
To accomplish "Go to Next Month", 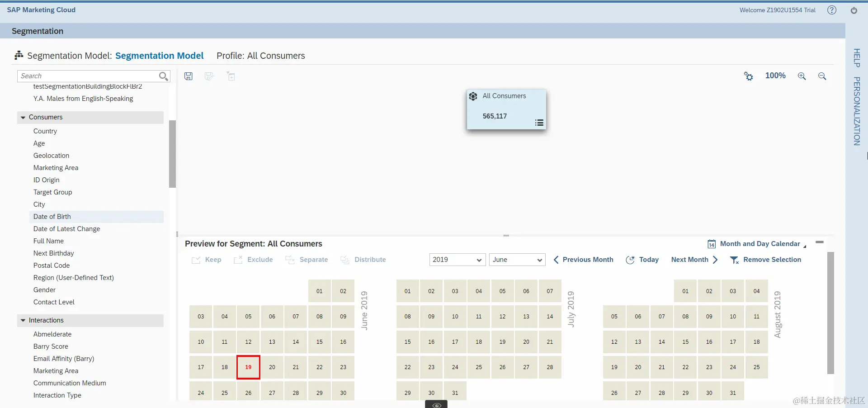I will pyautogui.click(x=694, y=260).
